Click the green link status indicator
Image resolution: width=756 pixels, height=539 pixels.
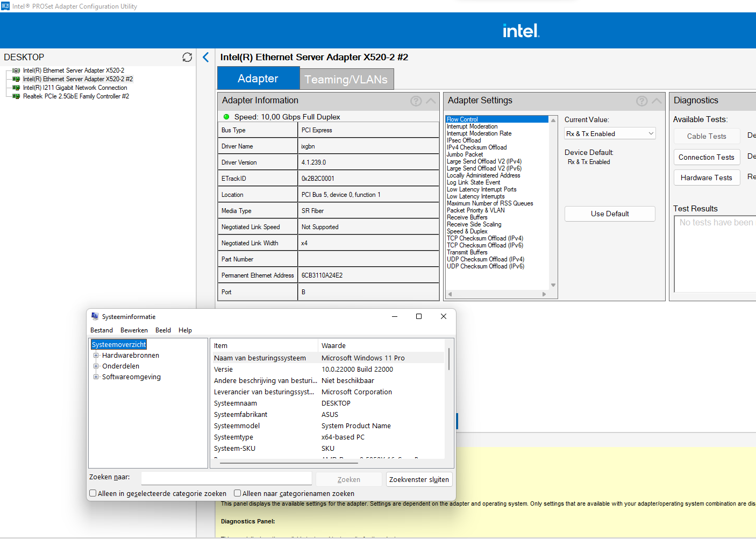[x=226, y=117]
